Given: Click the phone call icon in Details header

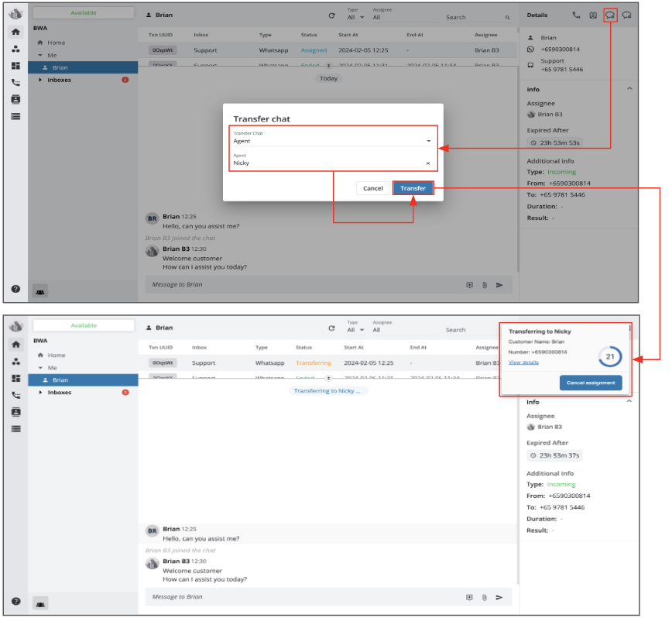Looking at the screenshot, I should click(577, 15).
